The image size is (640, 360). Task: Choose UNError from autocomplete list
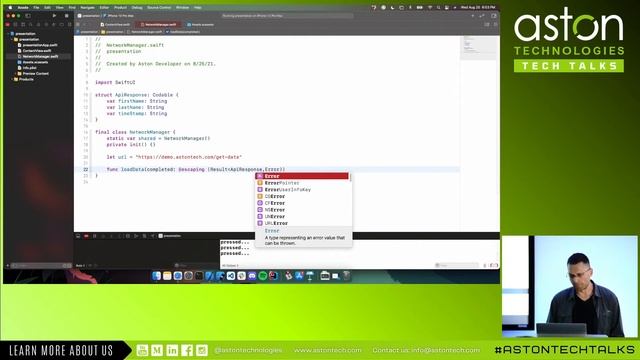(302, 216)
